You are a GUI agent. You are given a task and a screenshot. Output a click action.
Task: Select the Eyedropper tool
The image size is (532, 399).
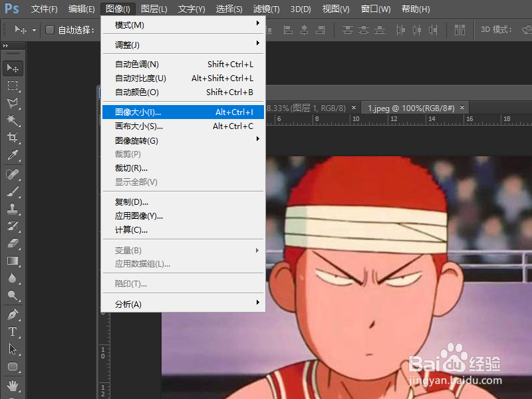click(x=13, y=155)
